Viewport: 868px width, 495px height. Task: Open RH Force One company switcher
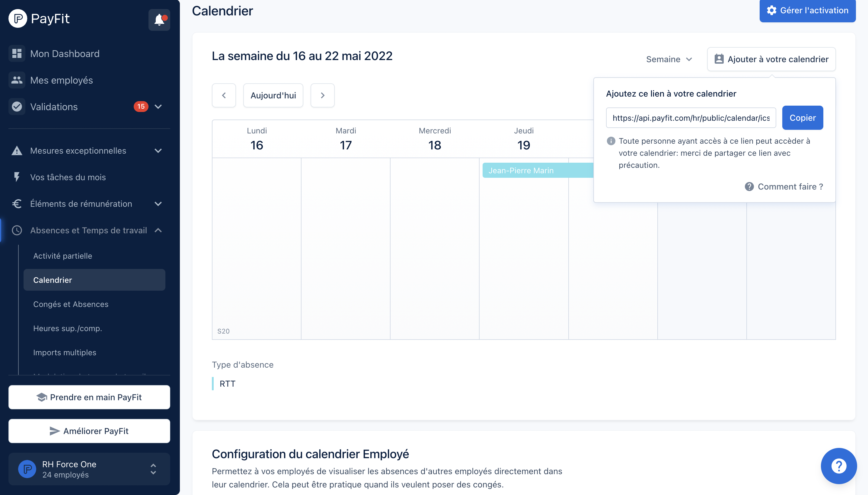[x=89, y=469]
